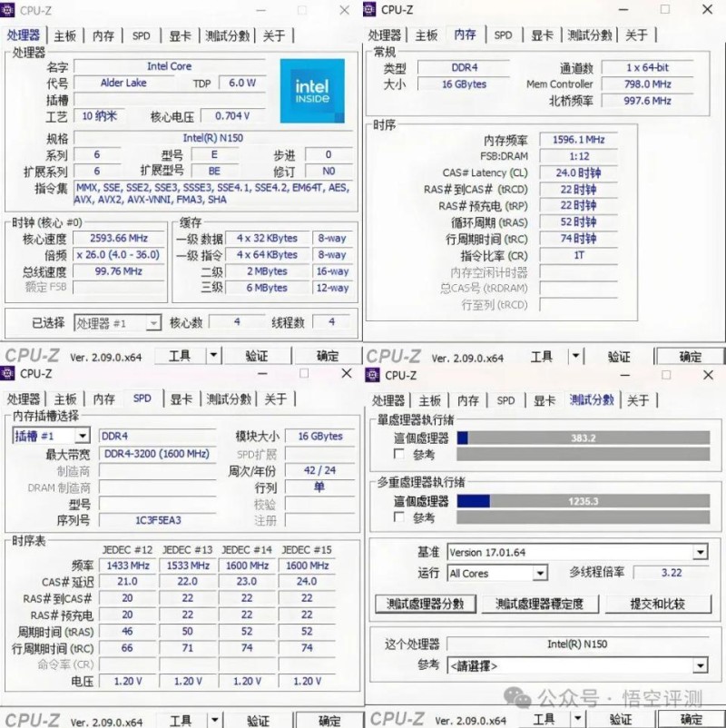
Task: Click single thread 參考 reference bar
Action: (x=583, y=454)
